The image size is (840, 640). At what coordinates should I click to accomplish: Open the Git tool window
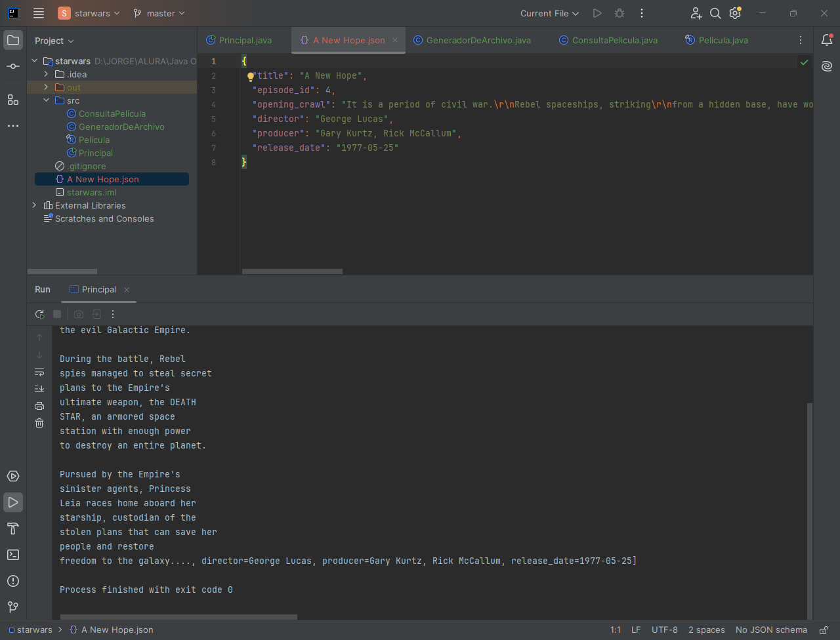point(13,607)
